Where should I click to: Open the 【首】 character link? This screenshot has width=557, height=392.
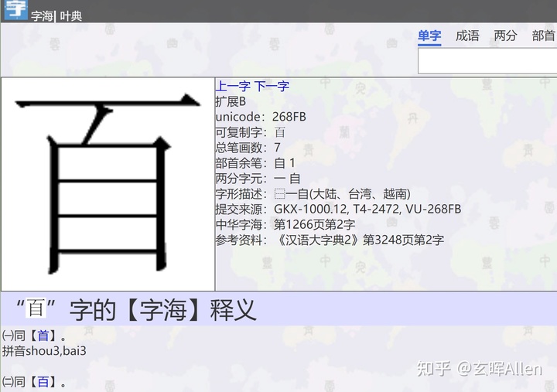click(x=43, y=336)
